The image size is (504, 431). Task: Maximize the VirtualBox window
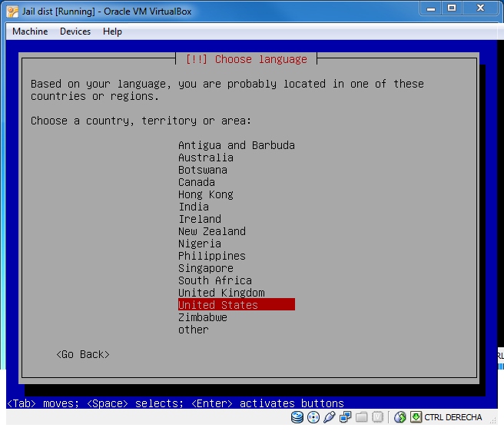452,8
